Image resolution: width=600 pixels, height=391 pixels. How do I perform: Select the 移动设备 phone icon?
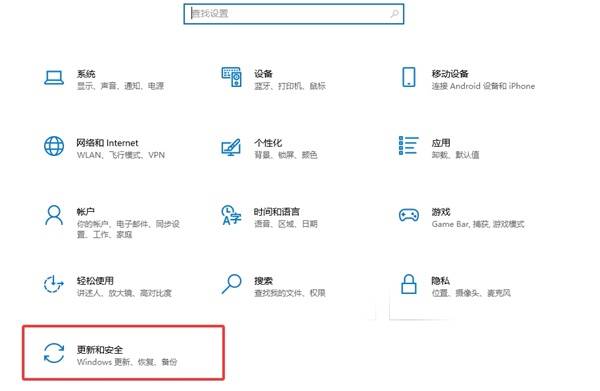pos(409,77)
